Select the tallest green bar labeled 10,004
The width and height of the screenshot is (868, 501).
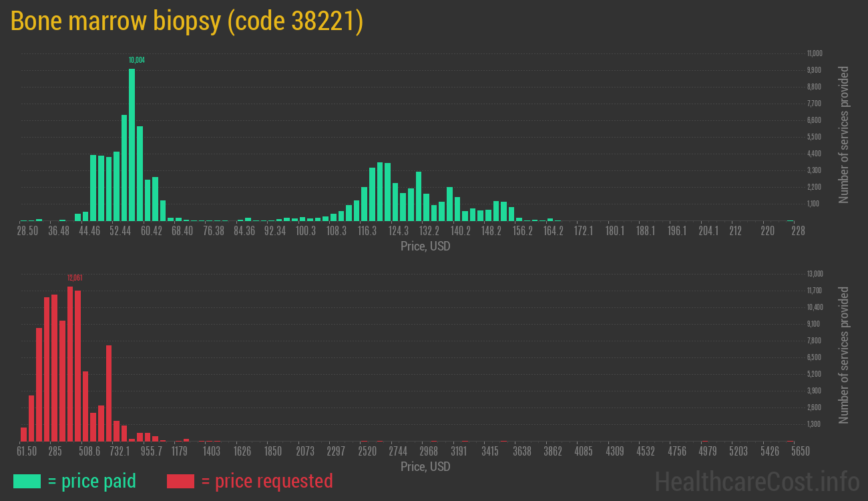click(132, 144)
